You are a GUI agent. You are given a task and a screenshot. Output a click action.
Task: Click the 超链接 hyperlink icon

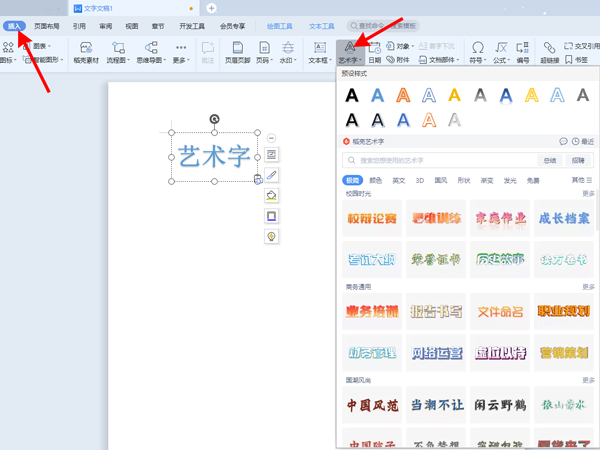tap(550, 52)
